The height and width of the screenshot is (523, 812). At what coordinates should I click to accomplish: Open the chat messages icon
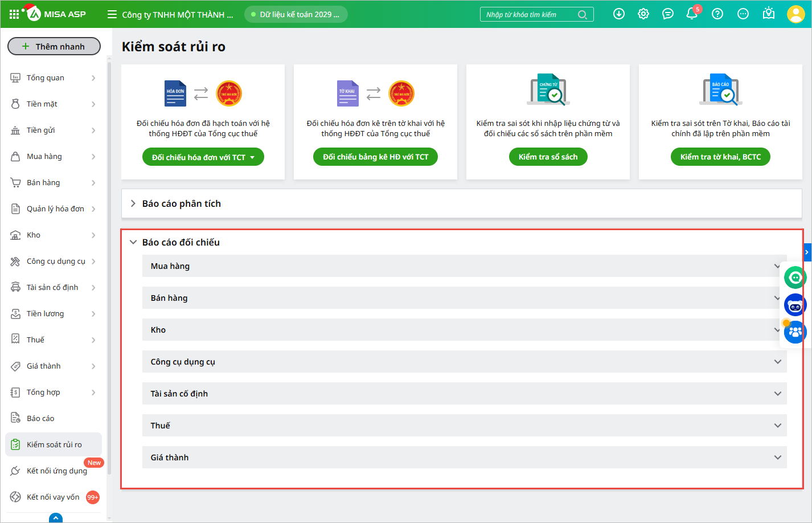tap(668, 14)
